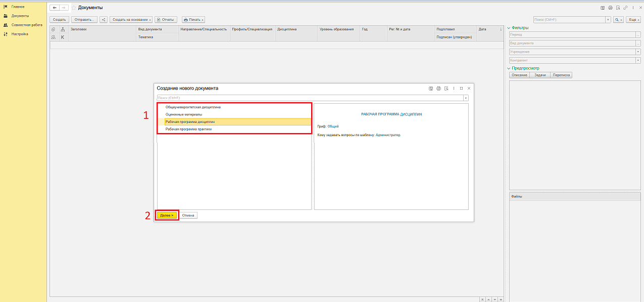Screen dimensions: 644x302
Task: Collapse the Предпросмотр section
Action: point(509,68)
